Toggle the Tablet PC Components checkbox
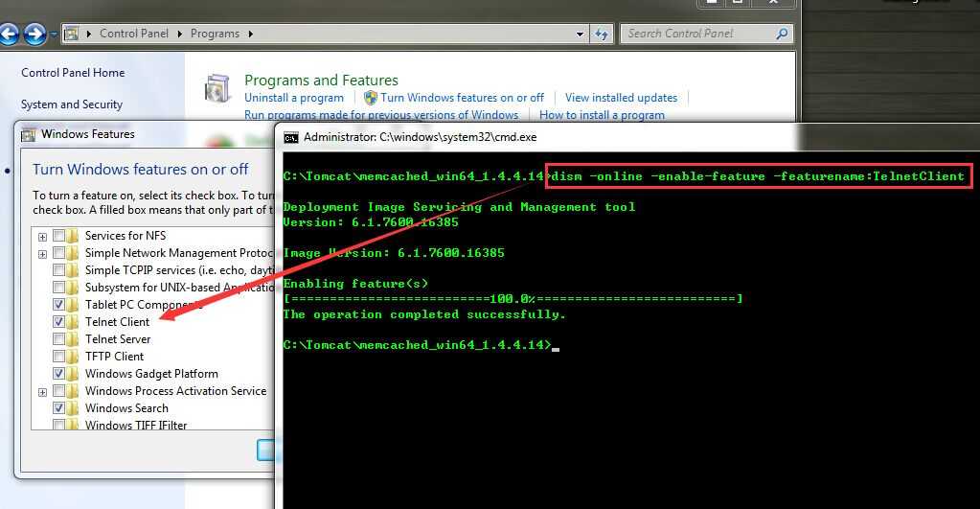 tap(58, 305)
